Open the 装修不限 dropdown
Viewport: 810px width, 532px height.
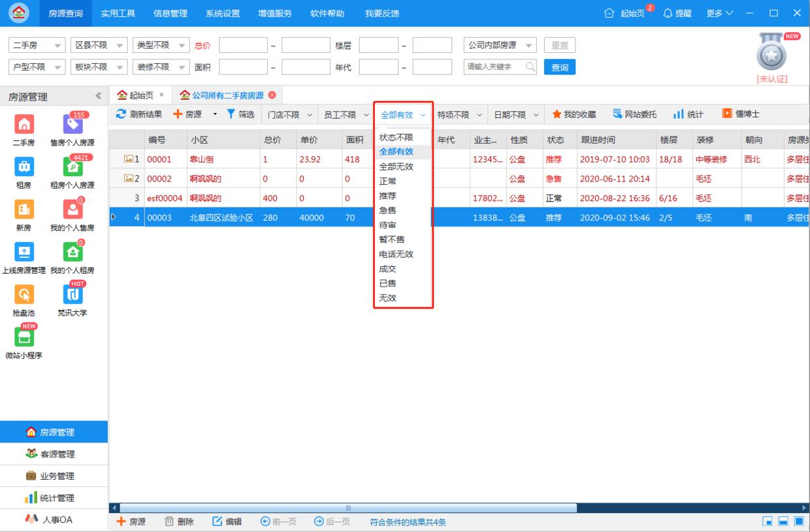(161, 66)
